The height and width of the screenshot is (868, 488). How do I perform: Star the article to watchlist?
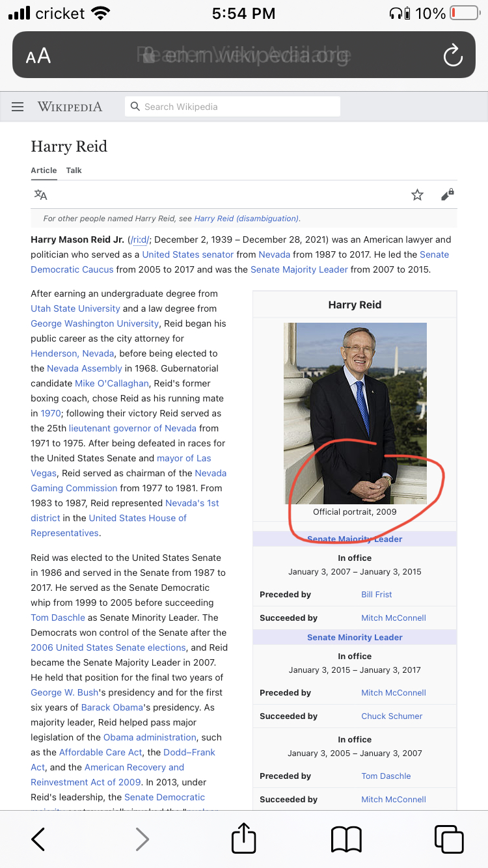tap(418, 195)
